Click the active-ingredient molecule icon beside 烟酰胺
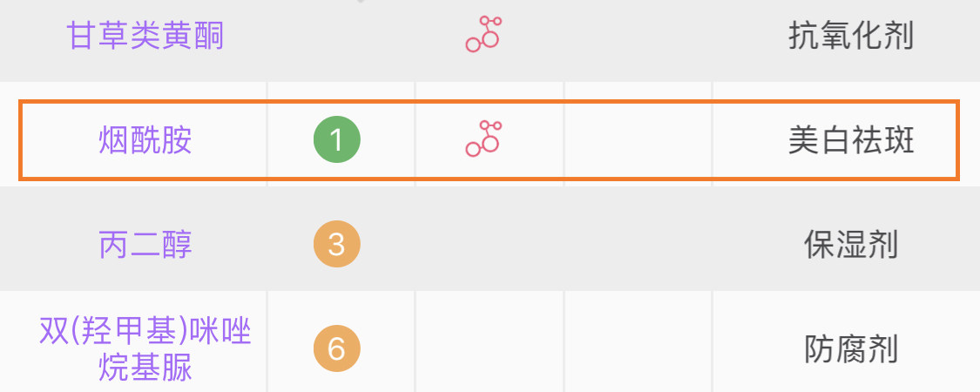This screenshot has width=980, height=392. 483,139
